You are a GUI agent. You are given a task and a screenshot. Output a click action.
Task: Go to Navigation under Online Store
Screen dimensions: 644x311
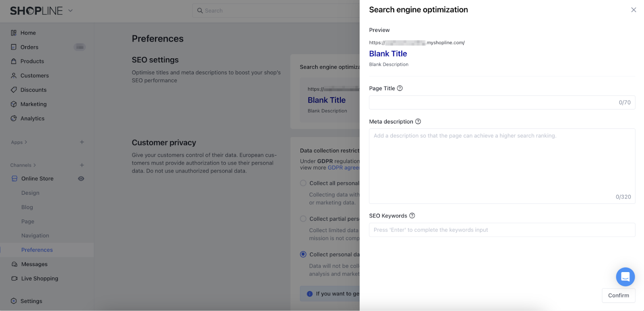coord(35,236)
